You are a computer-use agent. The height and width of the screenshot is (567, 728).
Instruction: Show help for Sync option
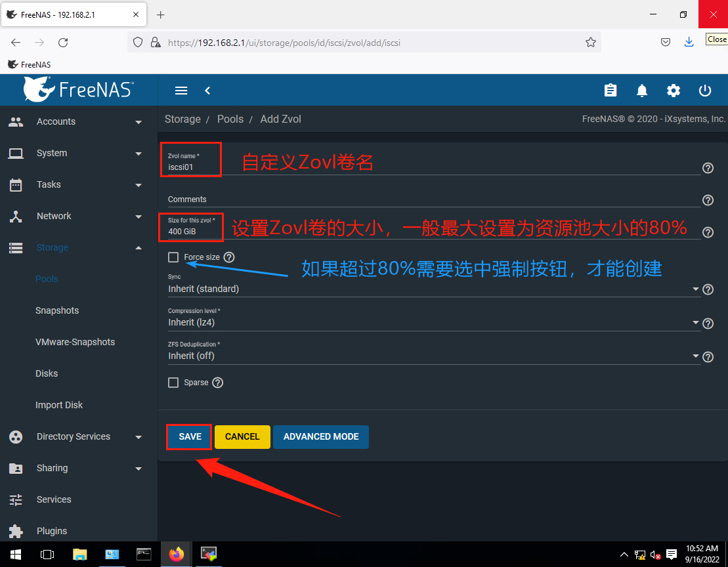(708, 289)
